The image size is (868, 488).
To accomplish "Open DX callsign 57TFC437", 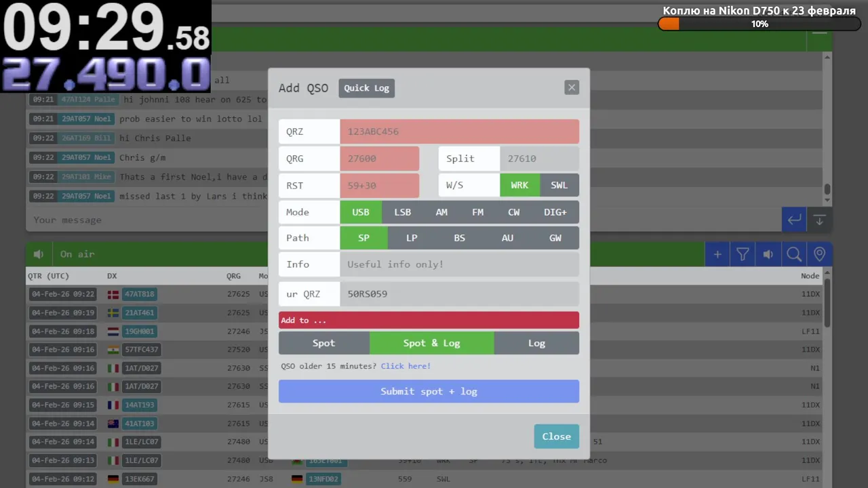I will 141,350.
